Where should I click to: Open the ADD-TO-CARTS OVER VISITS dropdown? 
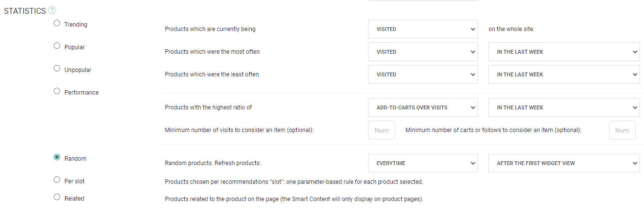click(x=423, y=107)
